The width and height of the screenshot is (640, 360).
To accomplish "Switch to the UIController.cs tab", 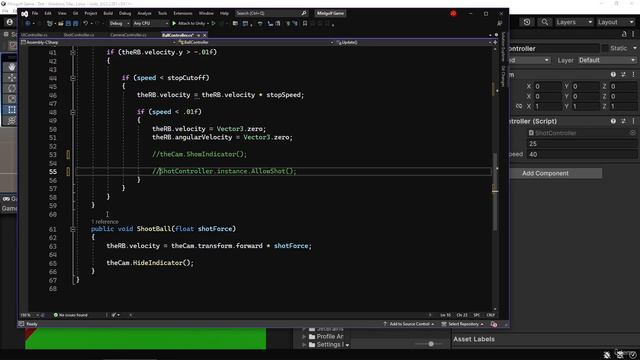I will [x=34, y=35].
